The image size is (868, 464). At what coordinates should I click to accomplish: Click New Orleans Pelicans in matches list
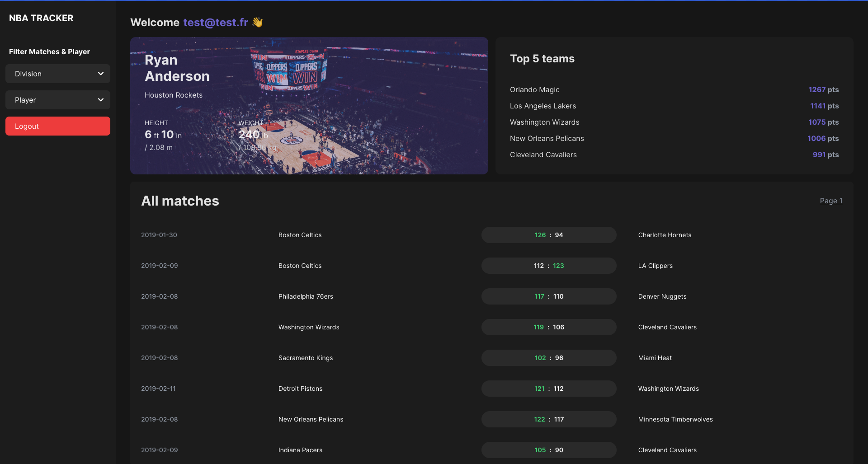(x=311, y=419)
